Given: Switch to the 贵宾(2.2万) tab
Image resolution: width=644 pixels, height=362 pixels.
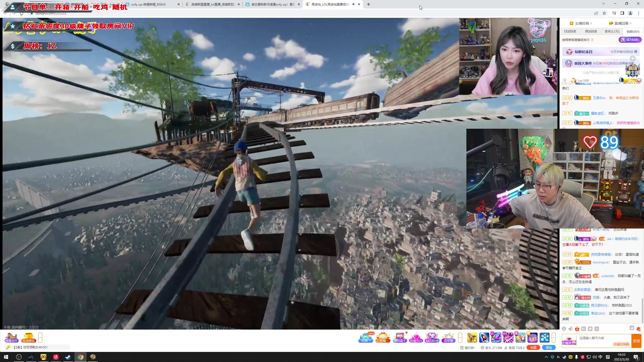Looking at the screenshot, I should (x=612, y=31).
